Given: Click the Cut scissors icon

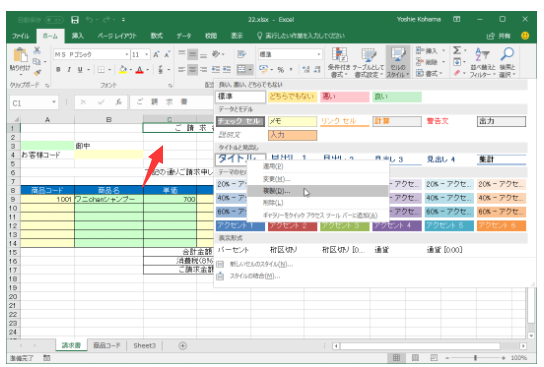Looking at the screenshot, I should click(x=37, y=51).
